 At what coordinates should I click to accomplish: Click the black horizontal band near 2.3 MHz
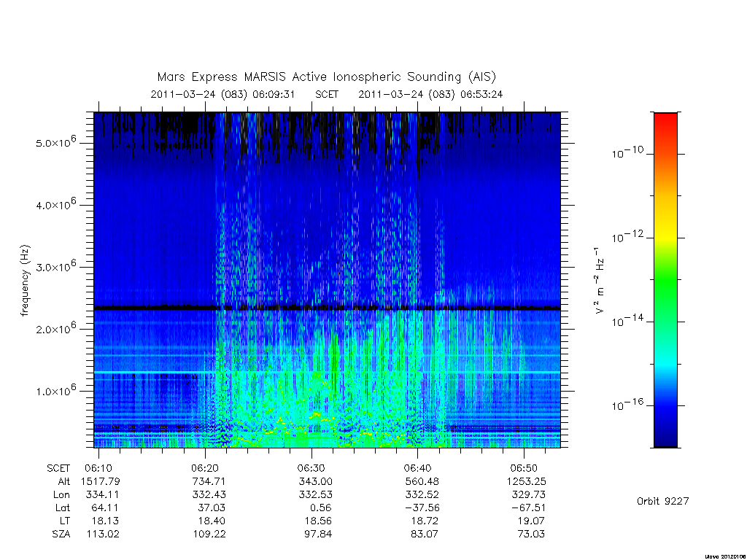click(x=328, y=308)
